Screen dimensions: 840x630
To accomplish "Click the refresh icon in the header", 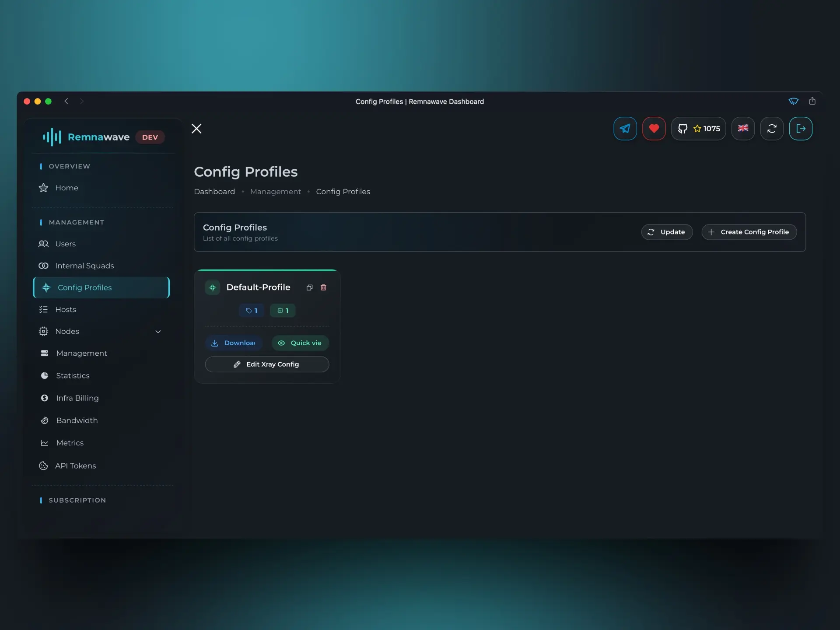I will [x=772, y=129].
